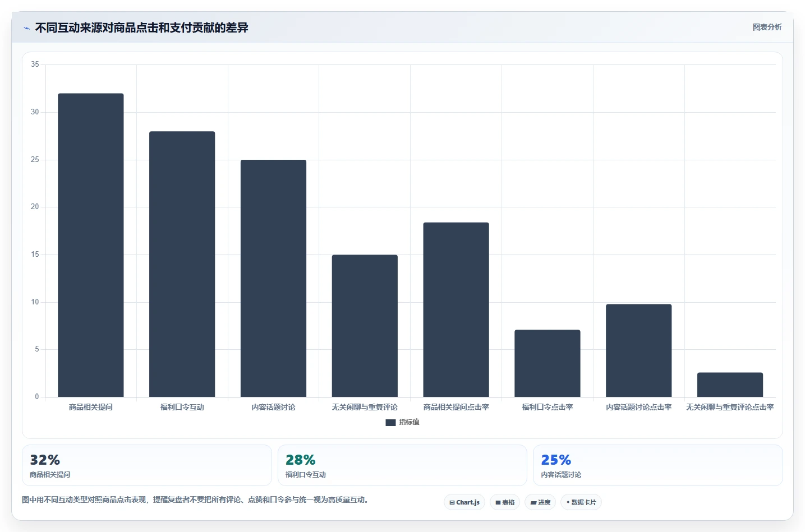The image size is (805, 532).
Task: Toggle the 指标值 legend entry
Action: point(402,422)
